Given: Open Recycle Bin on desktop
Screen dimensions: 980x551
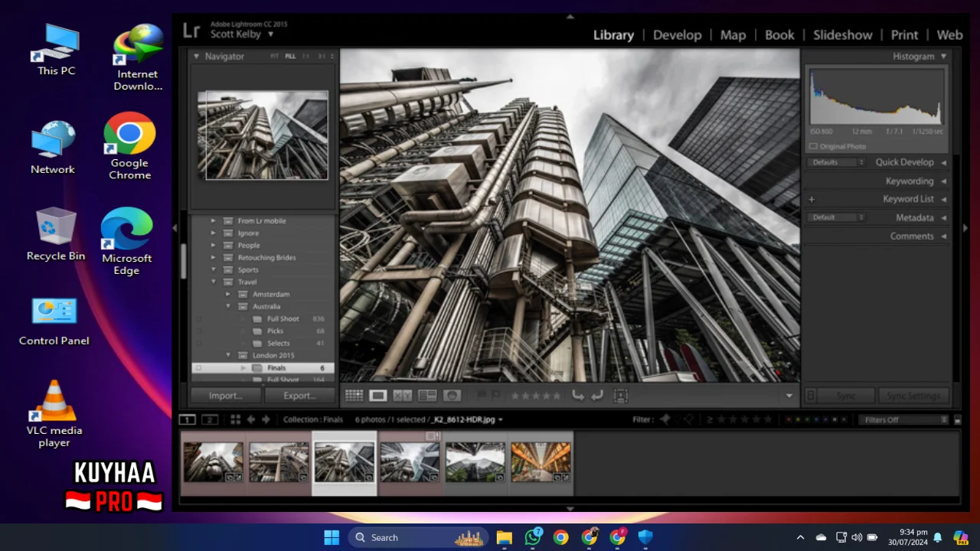Looking at the screenshot, I should [x=56, y=234].
